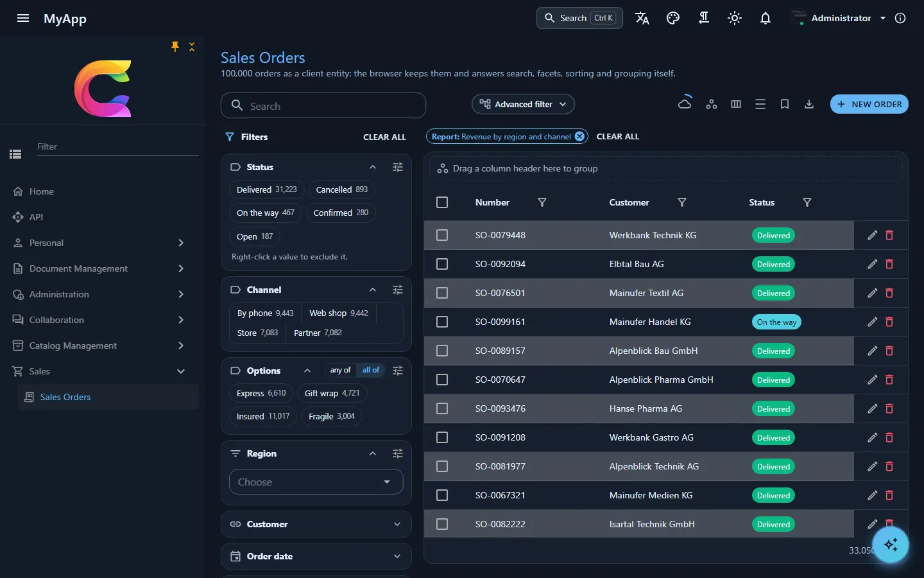This screenshot has width=924, height=578.
Task: Open the Status column filter icon
Action: (x=807, y=202)
